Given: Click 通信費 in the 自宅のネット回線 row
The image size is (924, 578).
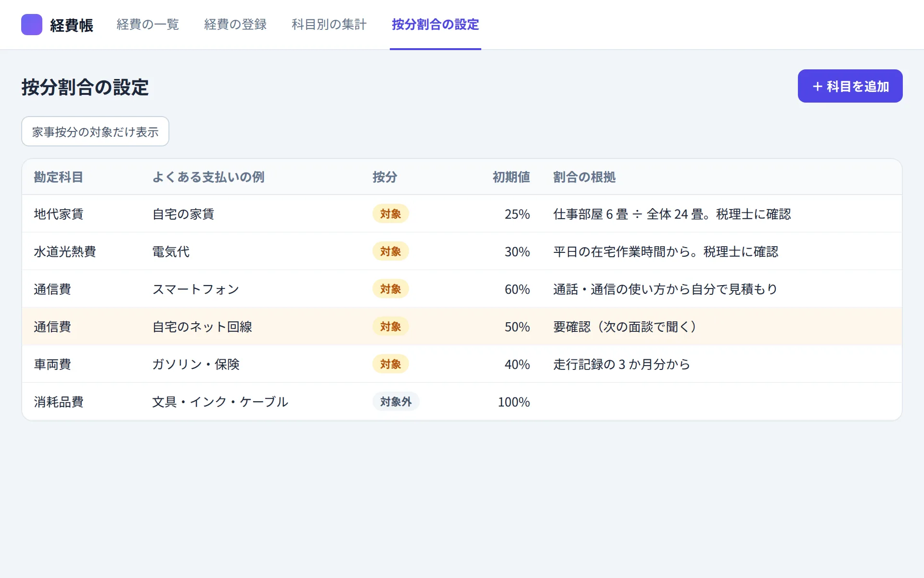Looking at the screenshot, I should [52, 327].
